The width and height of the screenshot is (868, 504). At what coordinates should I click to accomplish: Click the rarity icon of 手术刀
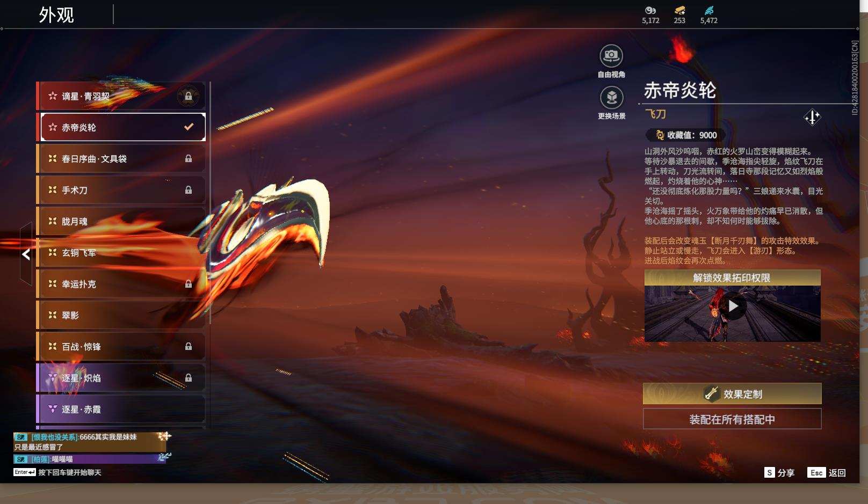click(x=53, y=190)
